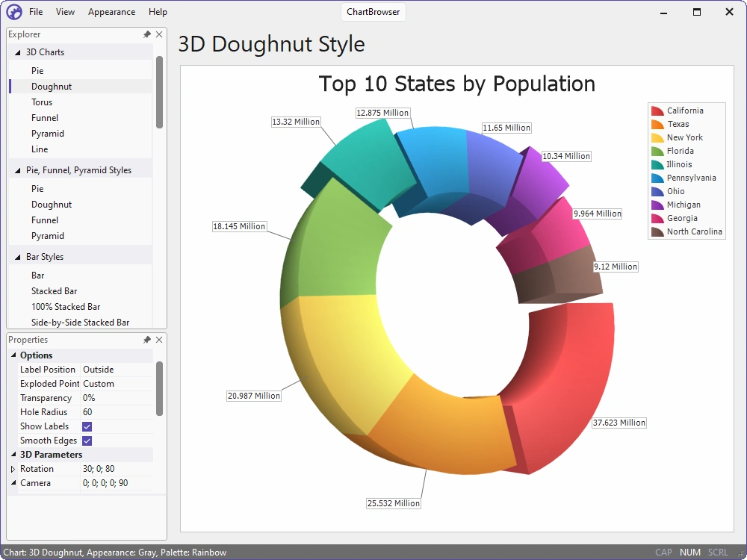Viewport: 747px width, 560px height.
Task: Click the Camera value field
Action: [x=117, y=483]
